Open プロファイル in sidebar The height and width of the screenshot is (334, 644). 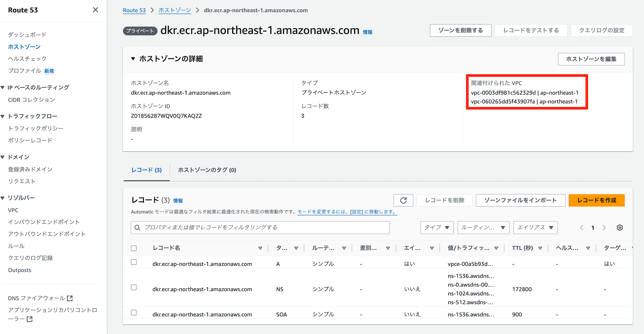(24, 71)
